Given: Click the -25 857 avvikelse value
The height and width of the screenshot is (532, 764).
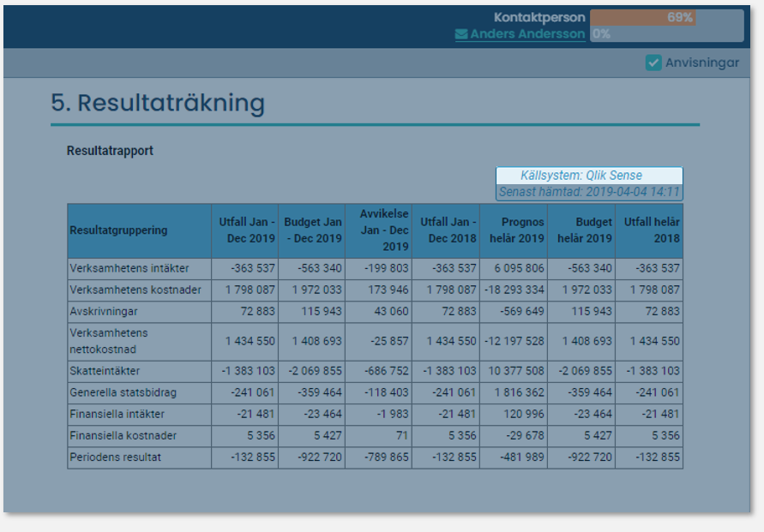Looking at the screenshot, I should [389, 341].
